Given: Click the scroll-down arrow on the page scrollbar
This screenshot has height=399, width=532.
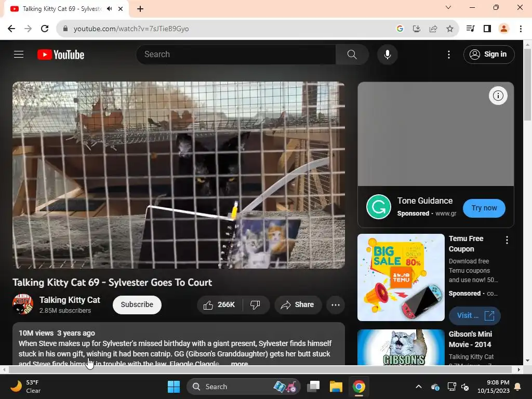Looking at the screenshot, I should (x=527, y=361).
